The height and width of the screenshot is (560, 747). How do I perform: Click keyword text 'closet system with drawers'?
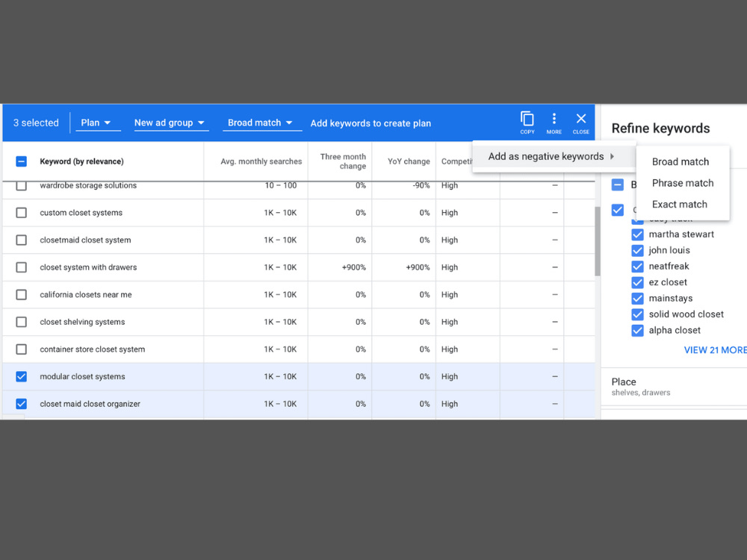(x=88, y=267)
